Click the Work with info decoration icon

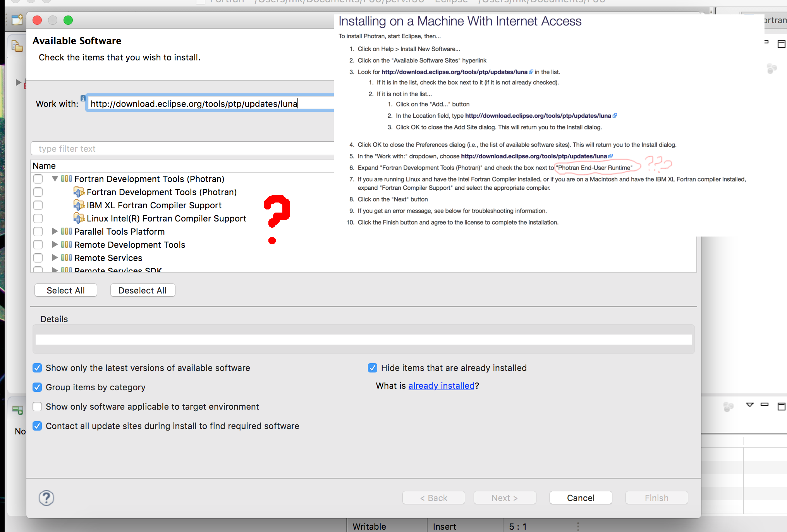tap(83, 98)
